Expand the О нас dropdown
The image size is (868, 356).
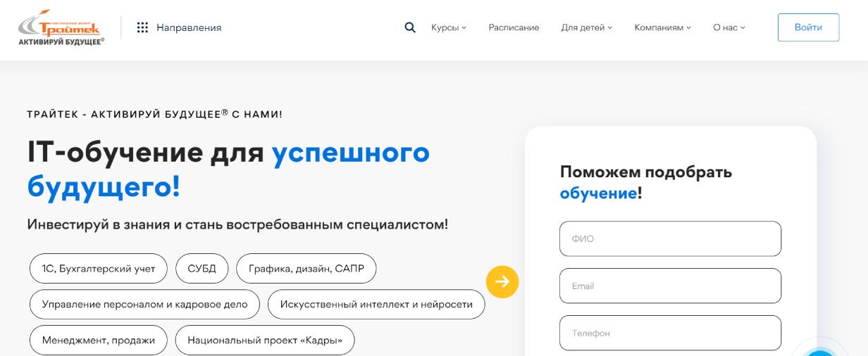pos(728,27)
